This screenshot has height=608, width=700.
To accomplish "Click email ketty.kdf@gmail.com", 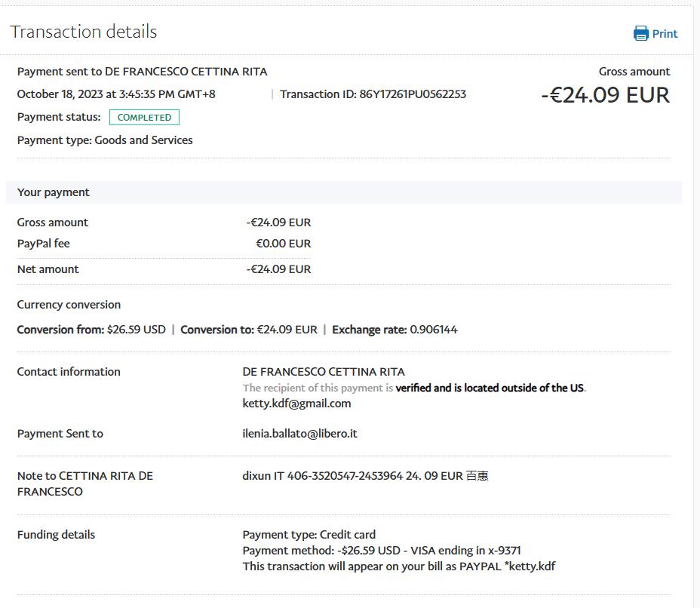I will coord(296,404).
